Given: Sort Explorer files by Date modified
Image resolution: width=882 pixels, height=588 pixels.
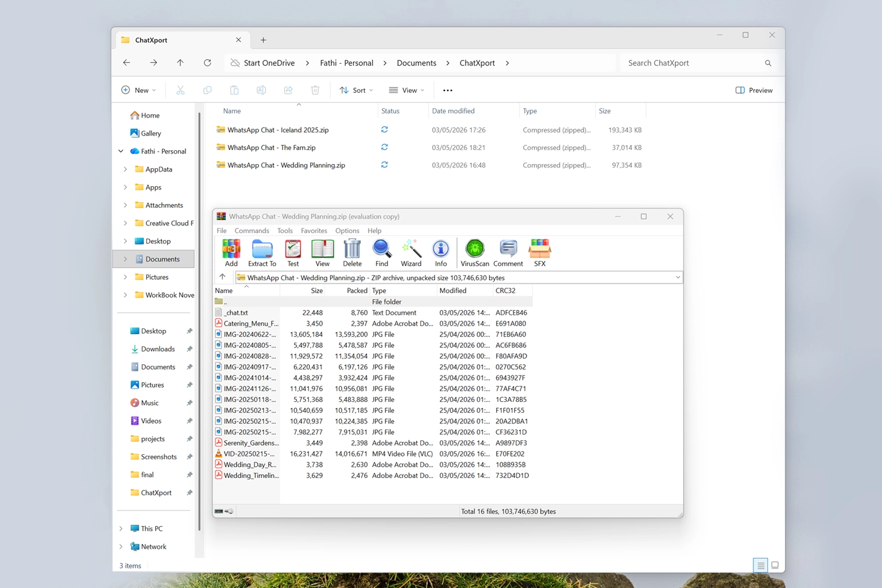Looking at the screenshot, I should [453, 111].
